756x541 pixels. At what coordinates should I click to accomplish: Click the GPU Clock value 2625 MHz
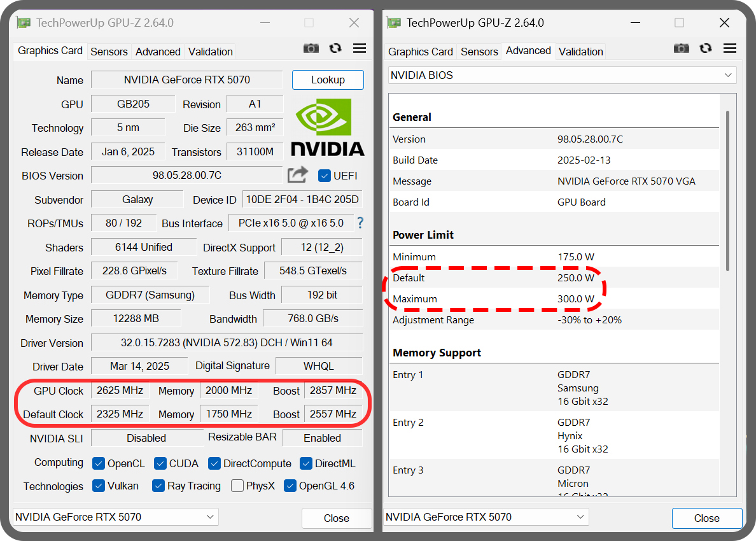click(120, 390)
